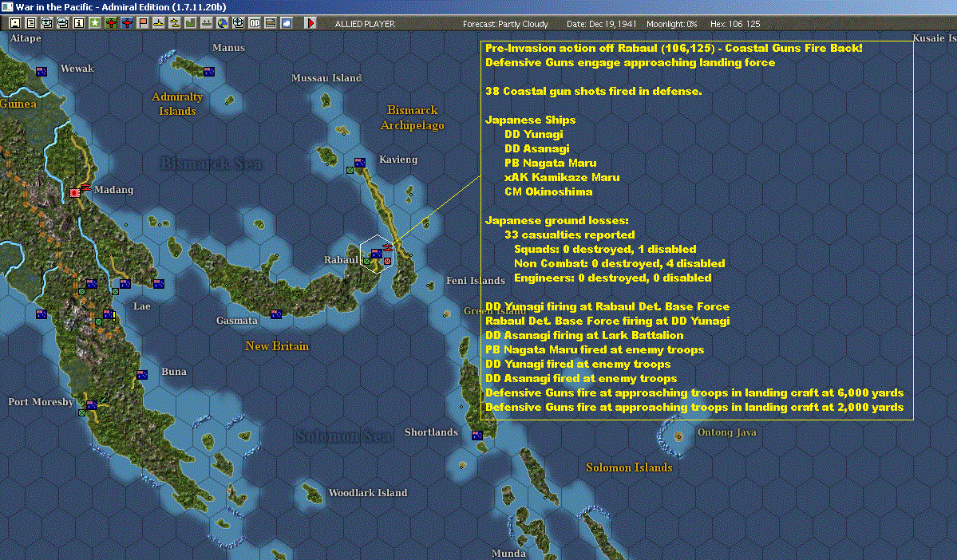This screenshot has height=560, width=957.
Task: Select the Australian flag at Manus
Action: 209,71
